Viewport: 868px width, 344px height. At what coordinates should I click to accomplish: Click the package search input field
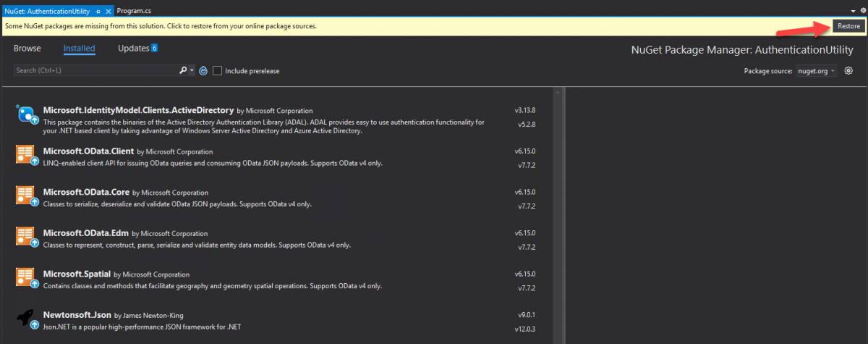[x=94, y=71]
